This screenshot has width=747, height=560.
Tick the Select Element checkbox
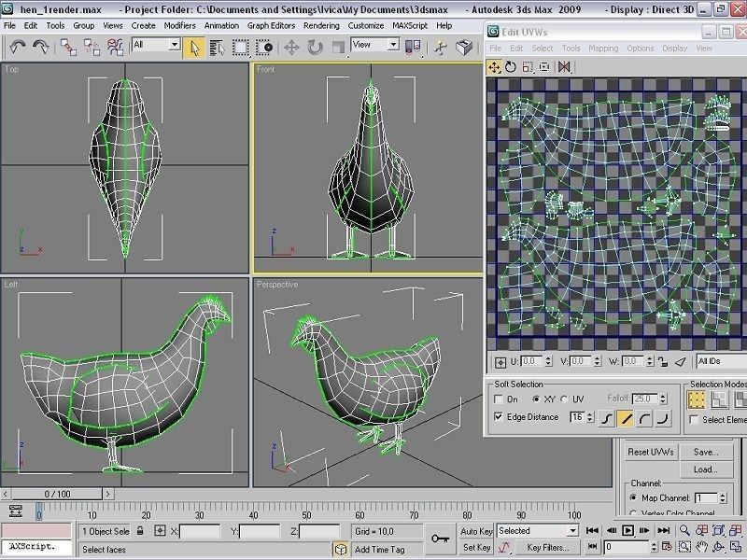694,419
